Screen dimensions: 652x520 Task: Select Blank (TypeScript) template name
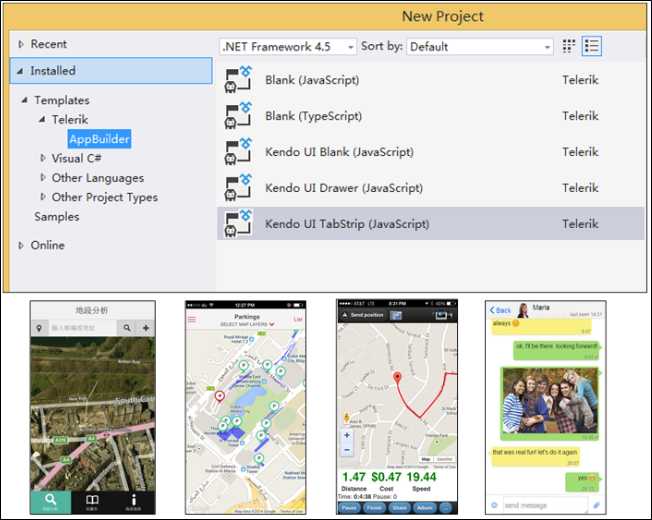point(314,116)
